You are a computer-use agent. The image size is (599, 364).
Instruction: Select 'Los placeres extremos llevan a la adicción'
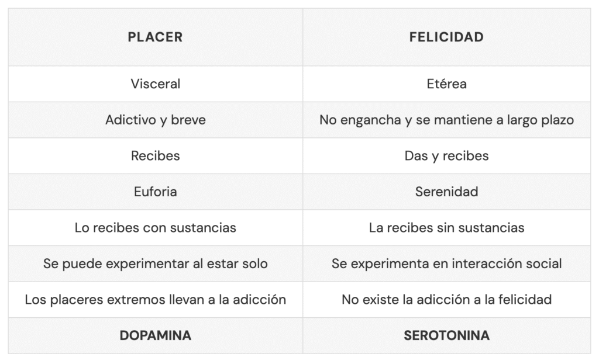pyautogui.click(x=155, y=300)
